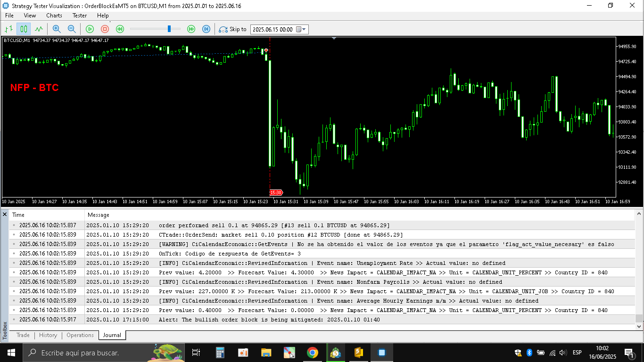Open the Windows notification center

(629, 353)
